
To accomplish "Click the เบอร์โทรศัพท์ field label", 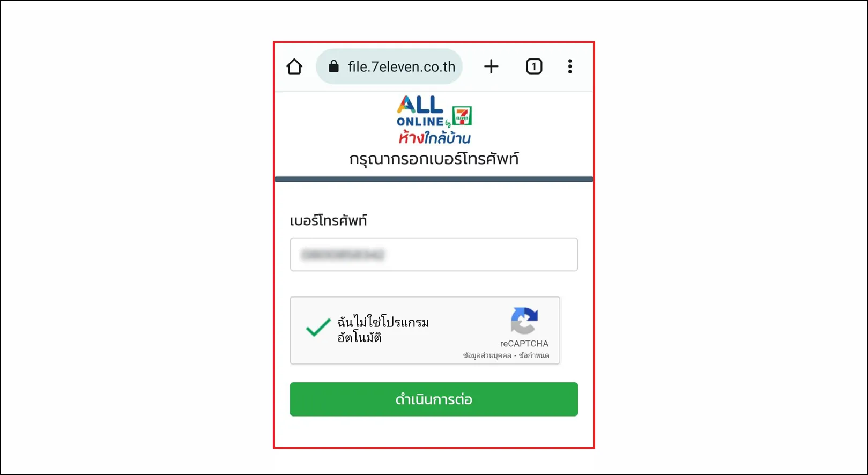I will (x=328, y=220).
